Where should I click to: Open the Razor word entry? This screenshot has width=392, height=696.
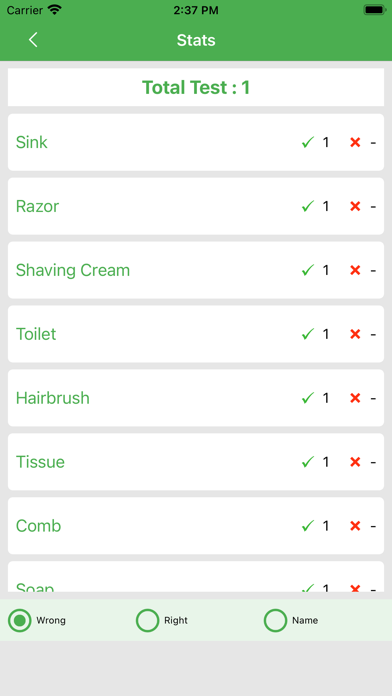click(x=196, y=206)
